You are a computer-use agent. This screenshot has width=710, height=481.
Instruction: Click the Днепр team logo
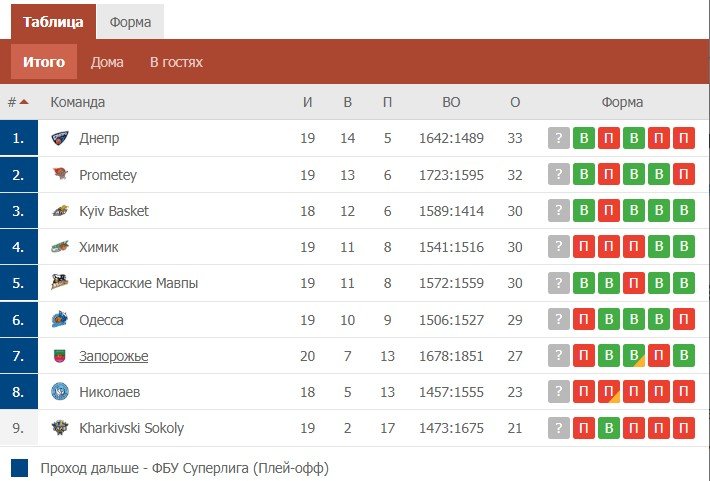60,138
